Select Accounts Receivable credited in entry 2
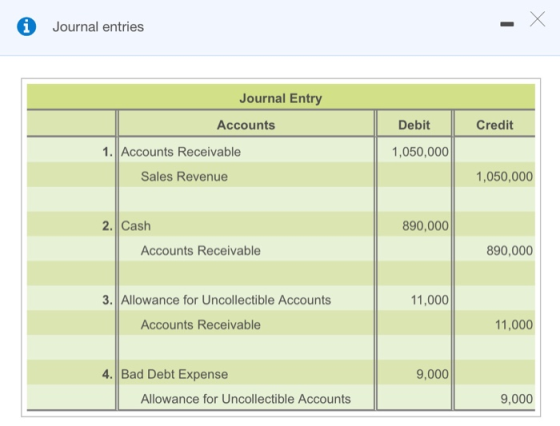The image size is (560, 426). click(200, 251)
